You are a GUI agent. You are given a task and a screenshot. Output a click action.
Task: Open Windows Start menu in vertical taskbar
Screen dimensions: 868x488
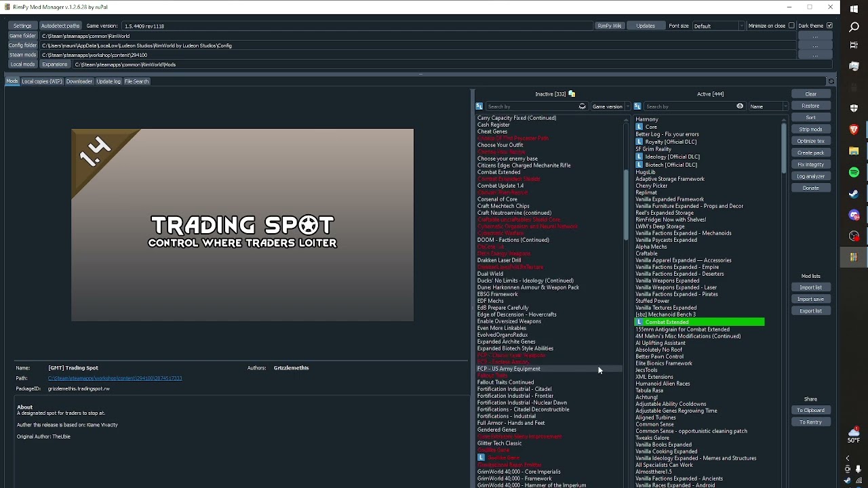pyautogui.click(x=854, y=7)
